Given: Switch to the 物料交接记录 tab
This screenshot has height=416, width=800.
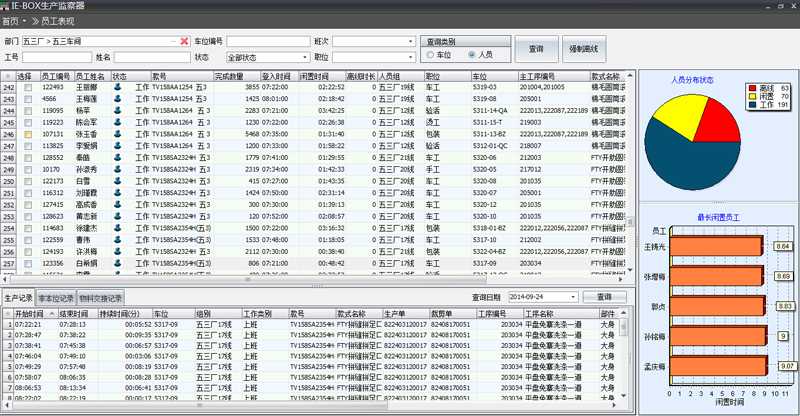Looking at the screenshot, I should pos(100,298).
